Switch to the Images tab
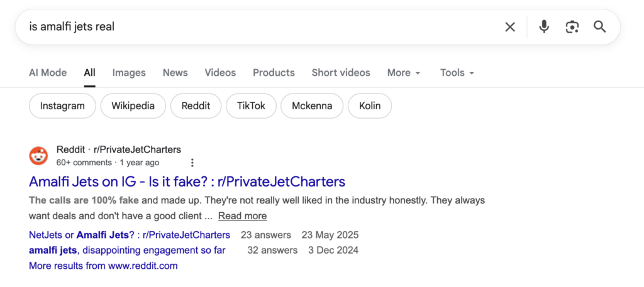Viewport: 644px width, 287px height. pyautogui.click(x=129, y=73)
